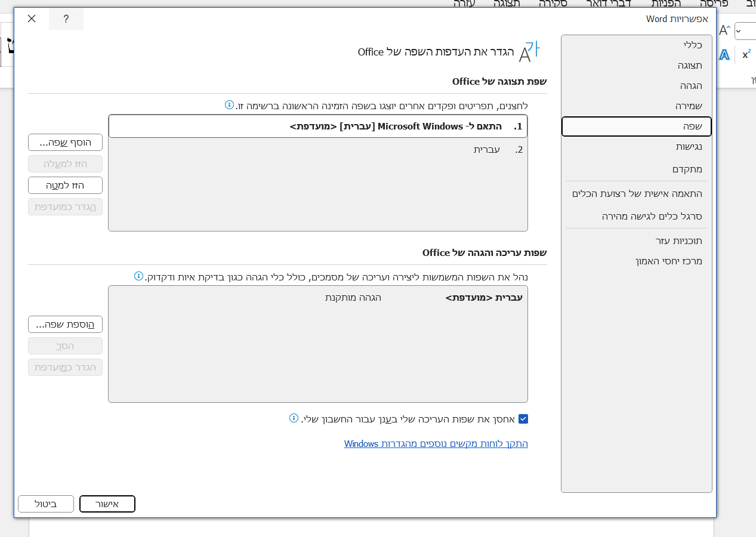Open סרגל כלים לגישה מהירה category
Image resolution: width=756 pixels, height=537 pixels.
coord(637,216)
